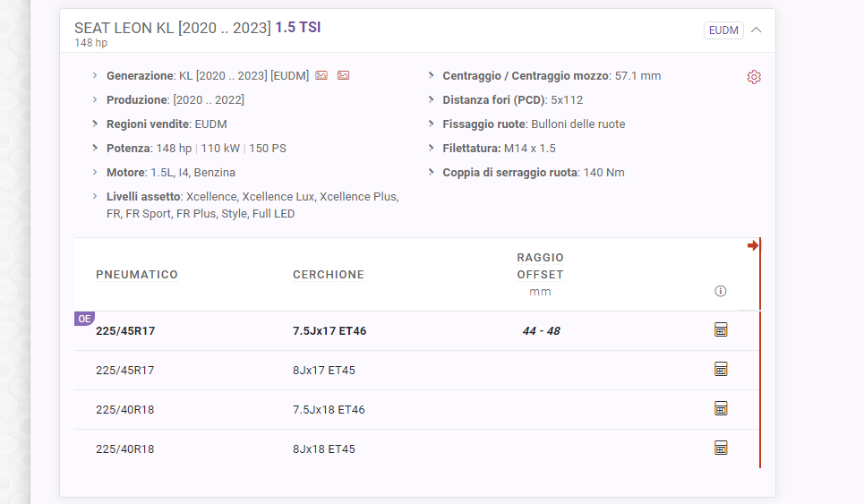
Task: Click the red arrow above the table
Action: click(753, 245)
